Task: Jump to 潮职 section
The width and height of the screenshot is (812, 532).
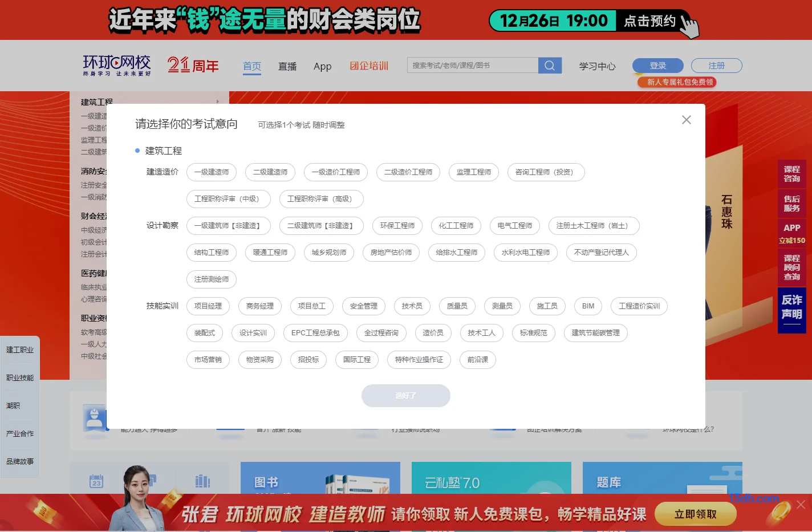Action: (x=13, y=405)
